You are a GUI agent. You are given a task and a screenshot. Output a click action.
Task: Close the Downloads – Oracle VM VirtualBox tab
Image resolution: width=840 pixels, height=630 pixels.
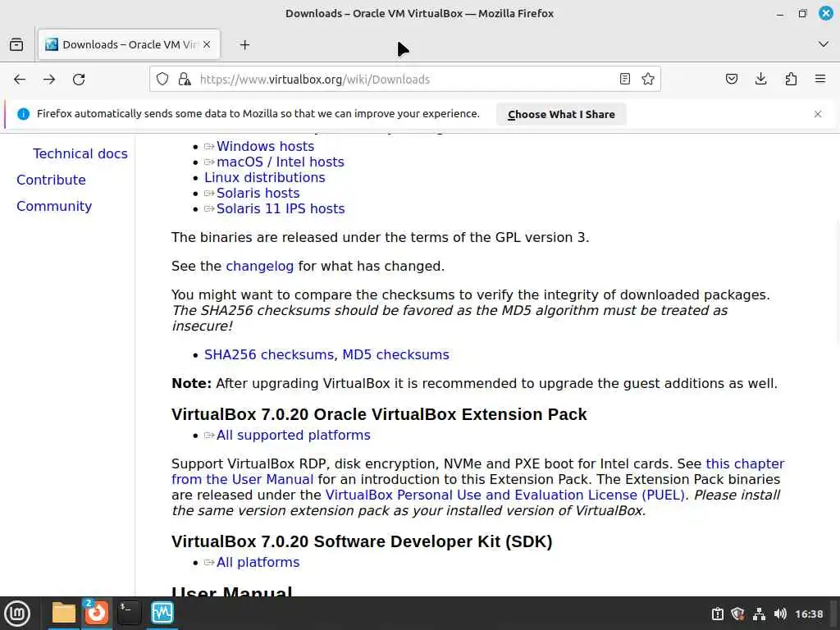click(207, 44)
